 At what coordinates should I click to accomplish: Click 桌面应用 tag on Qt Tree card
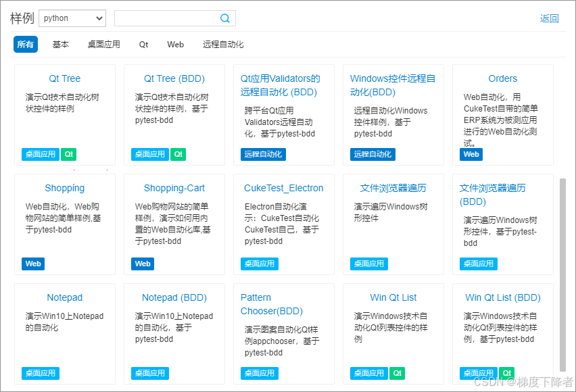[x=41, y=154]
